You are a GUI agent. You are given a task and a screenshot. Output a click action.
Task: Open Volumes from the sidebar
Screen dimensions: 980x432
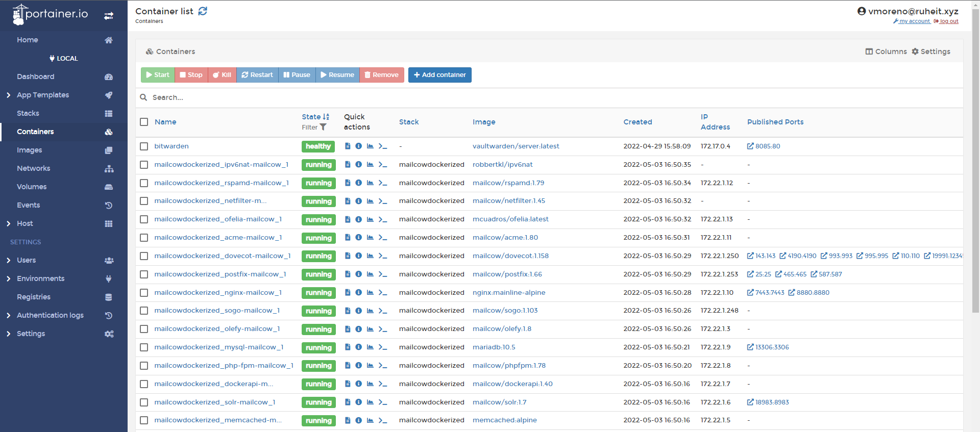tap(32, 187)
